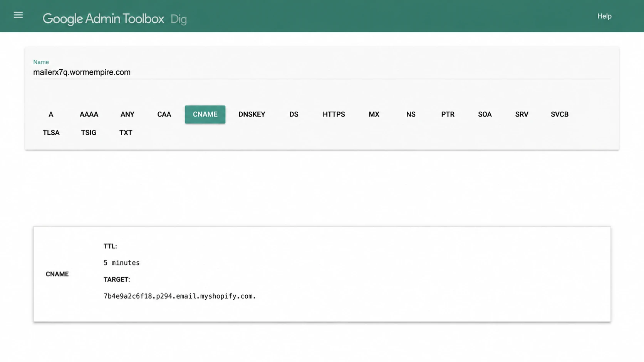Click the TTL: label
Viewport: 644px width, 362px height.
click(x=110, y=246)
